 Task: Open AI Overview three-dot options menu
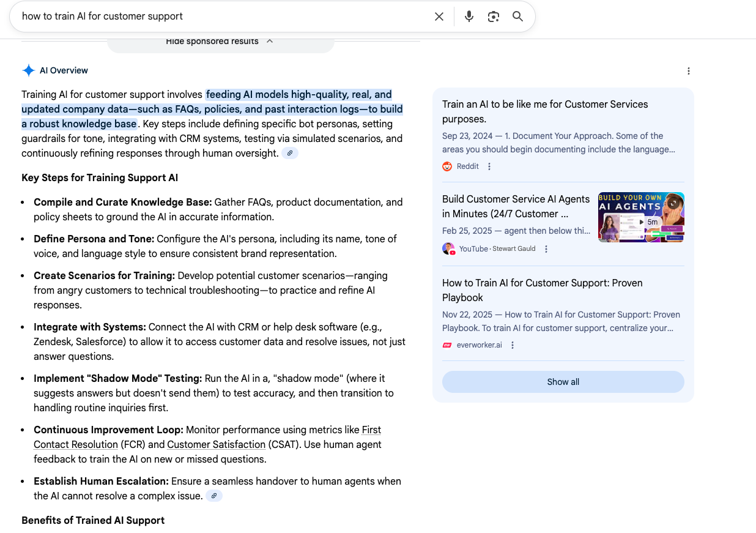coord(688,71)
